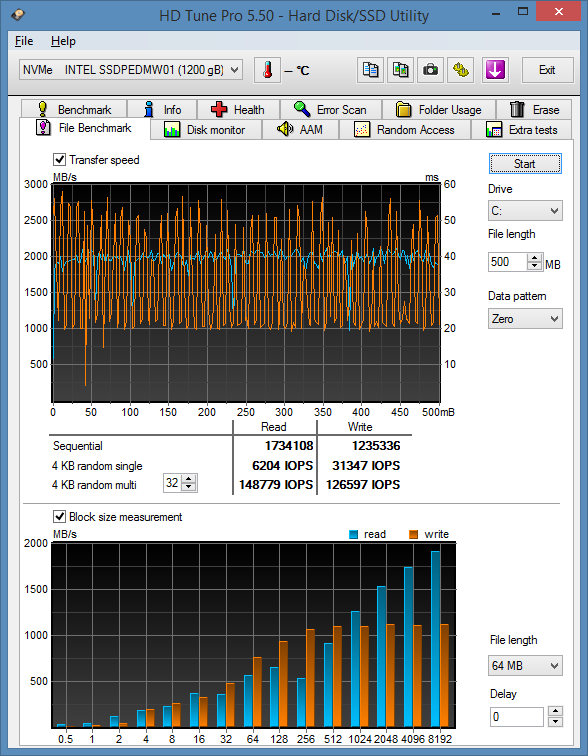Screen dimensions: 588x756
Task: Open the Error Scan tab
Action: click(x=331, y=109)
